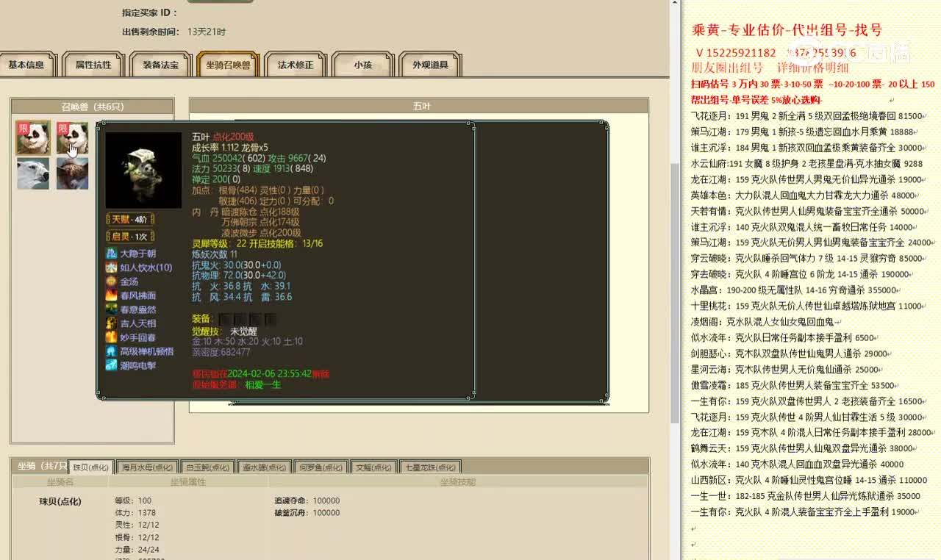
Task: Open the 外观道具 tab
Action: pos(431,65)
